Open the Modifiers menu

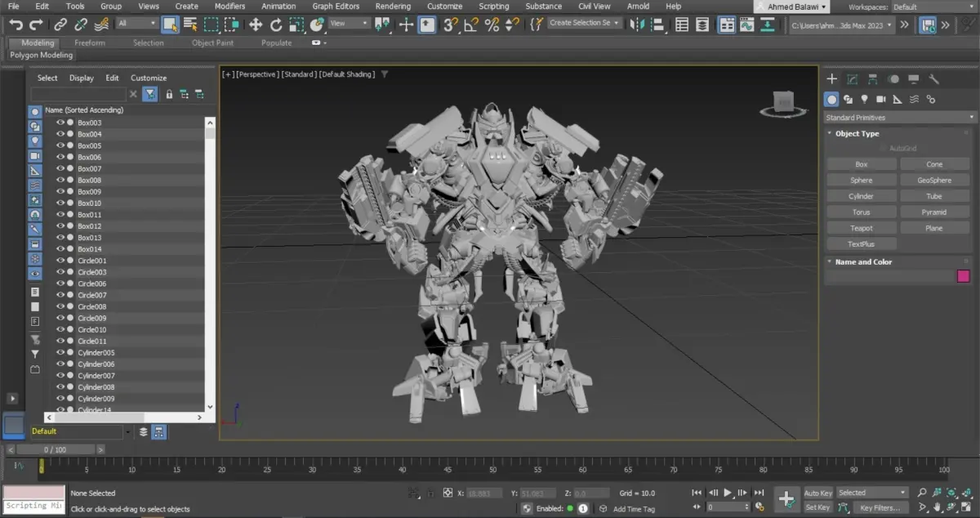pyautogui.click(x=229, y=6)
